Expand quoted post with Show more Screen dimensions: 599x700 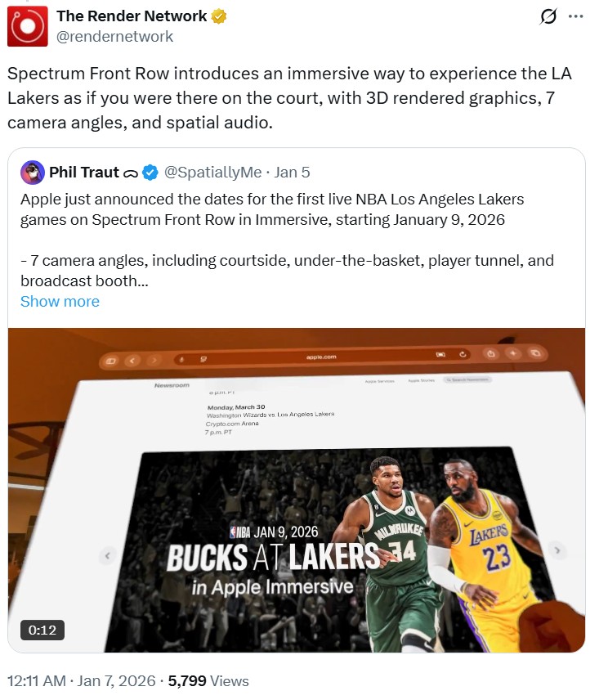60,301
